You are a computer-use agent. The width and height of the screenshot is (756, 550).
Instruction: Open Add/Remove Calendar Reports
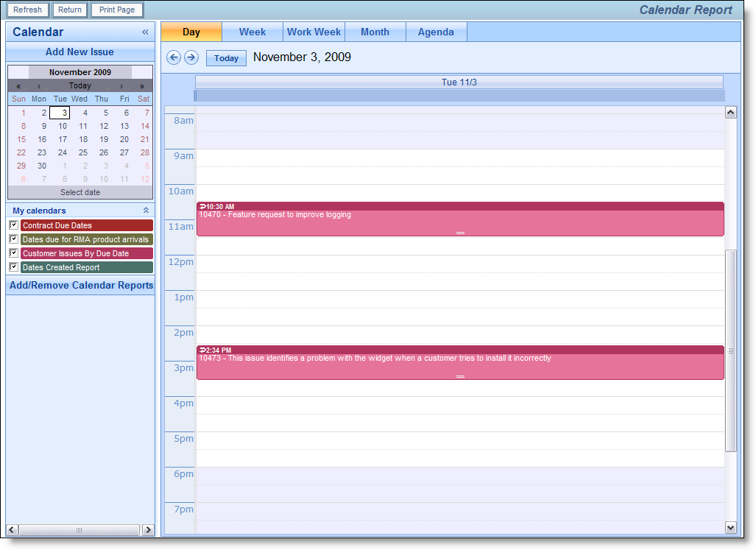[x=82, y=286]
